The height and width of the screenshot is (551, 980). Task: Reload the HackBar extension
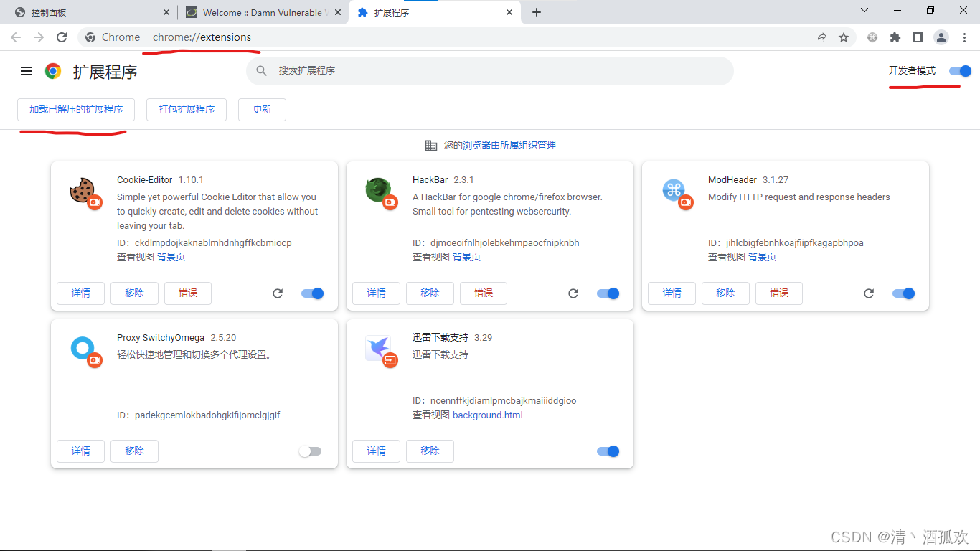click(573, 293)
